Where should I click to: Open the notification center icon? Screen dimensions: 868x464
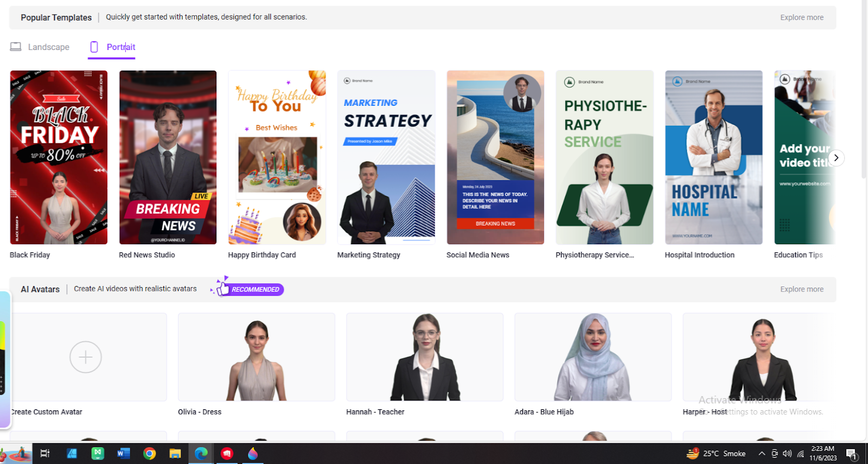click(852, 454)
